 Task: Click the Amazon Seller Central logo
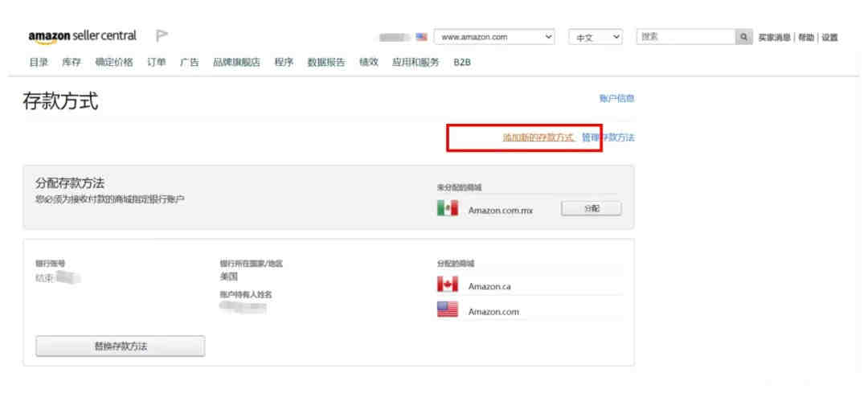click(x=83, y=36)
